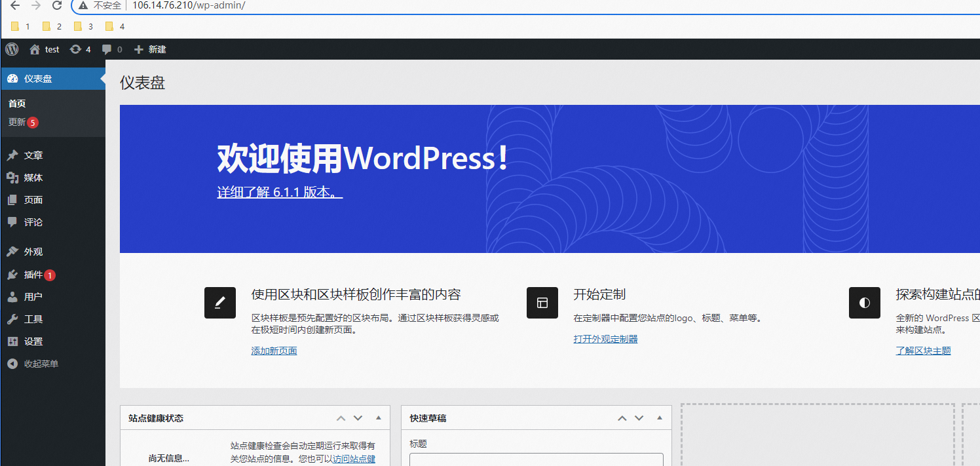Open the test site menu
Image resolution: width=980 pixels, height=466 pixels.
(x=43, y=49)
